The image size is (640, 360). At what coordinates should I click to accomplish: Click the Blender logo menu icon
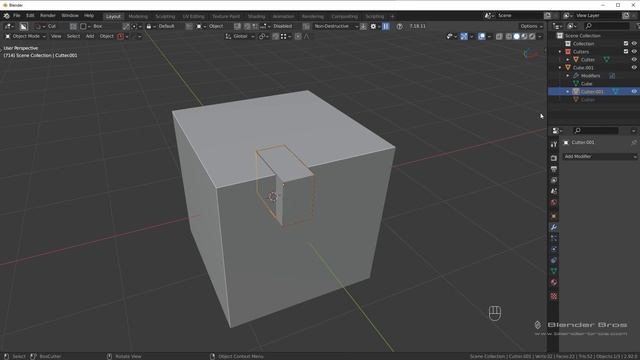coord(7,16)
